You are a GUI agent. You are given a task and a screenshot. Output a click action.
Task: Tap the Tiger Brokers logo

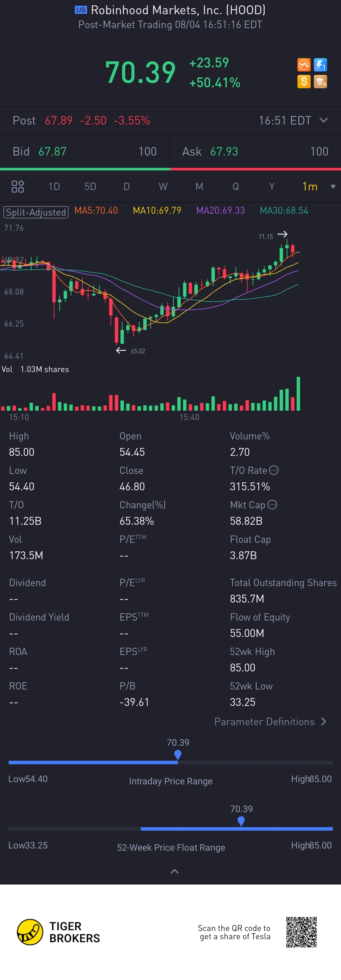pos(58,932)
